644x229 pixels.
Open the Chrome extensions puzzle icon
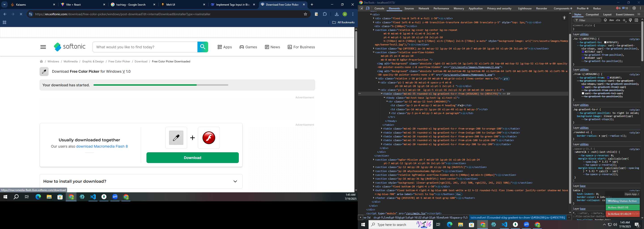[325, 14]
